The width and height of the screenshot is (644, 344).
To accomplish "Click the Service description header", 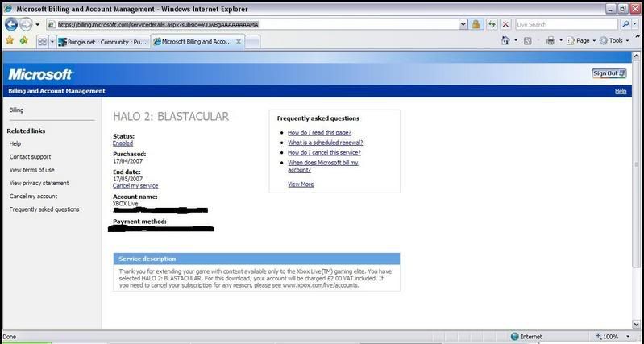I will pyautogui.click(x=256, y=259).
